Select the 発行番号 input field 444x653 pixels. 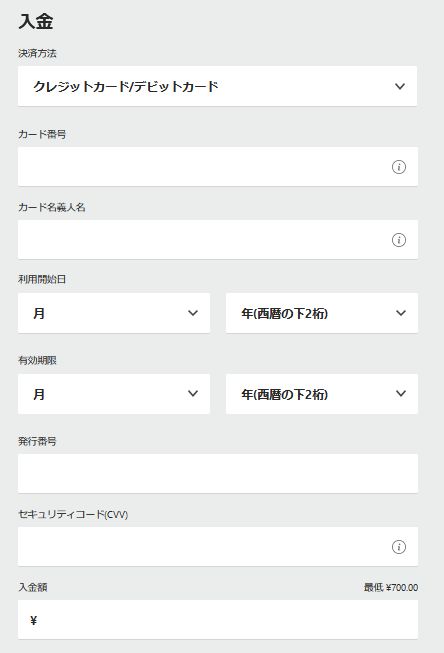click(218, 474)
